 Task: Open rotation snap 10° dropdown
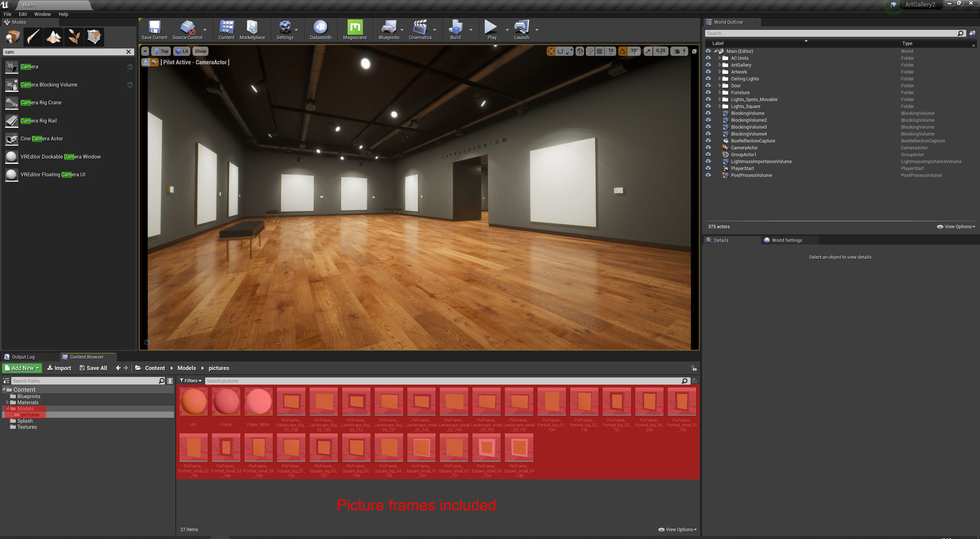click(634, 51)
